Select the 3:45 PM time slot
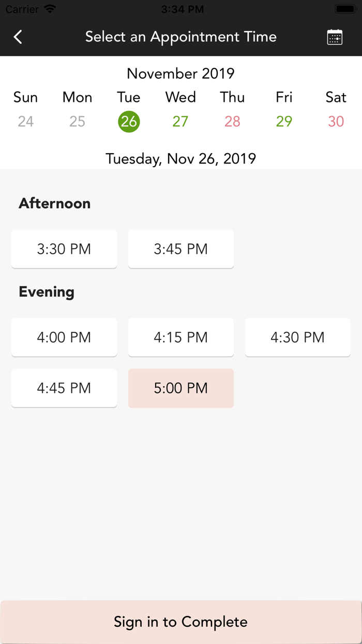The width and height of the screenshot is (362, 644). [x=181, y=249]
